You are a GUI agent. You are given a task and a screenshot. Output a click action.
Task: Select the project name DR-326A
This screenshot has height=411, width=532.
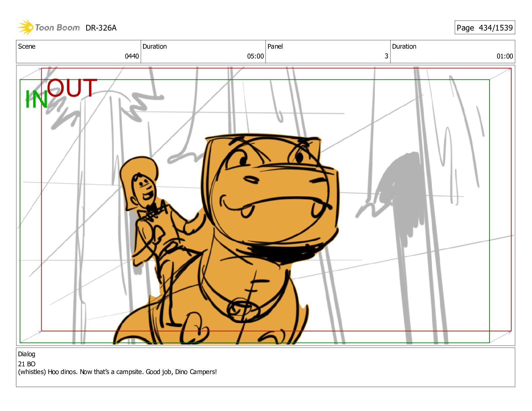pos(101,28)
